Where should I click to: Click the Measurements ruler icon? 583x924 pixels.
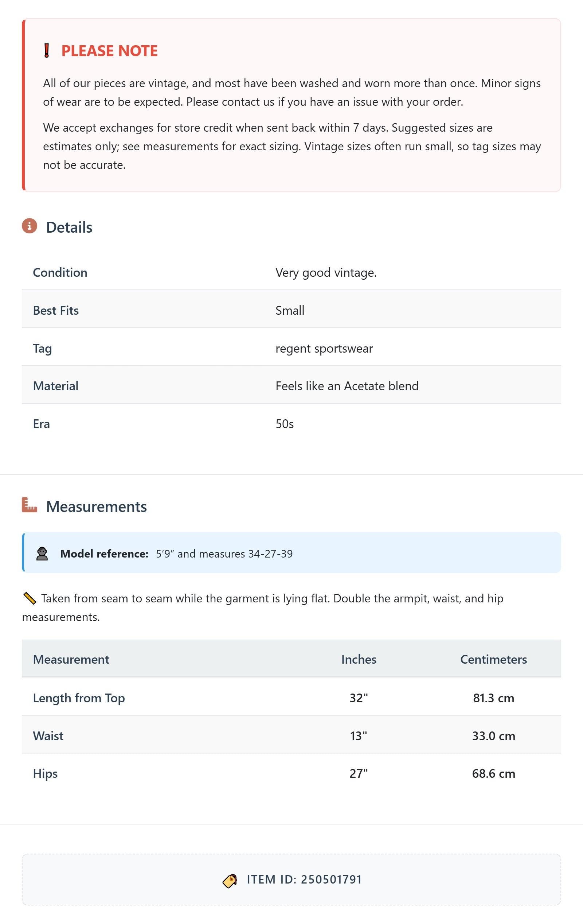(x=30, y=505)
